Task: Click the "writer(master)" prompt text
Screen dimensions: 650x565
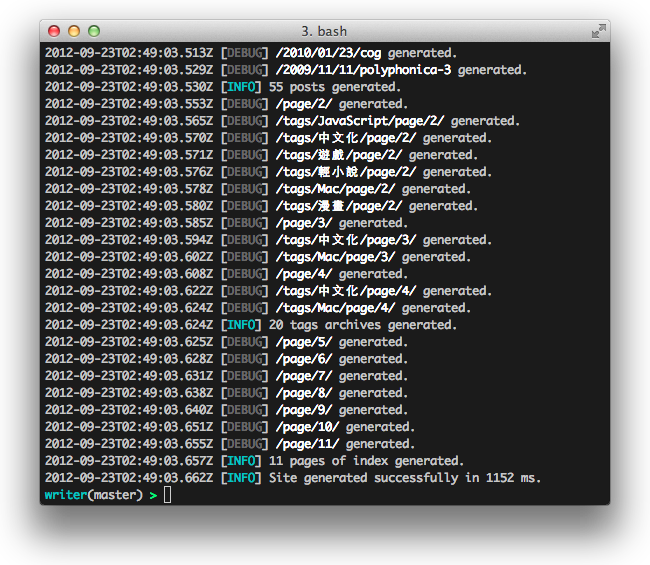Action: 93,495
